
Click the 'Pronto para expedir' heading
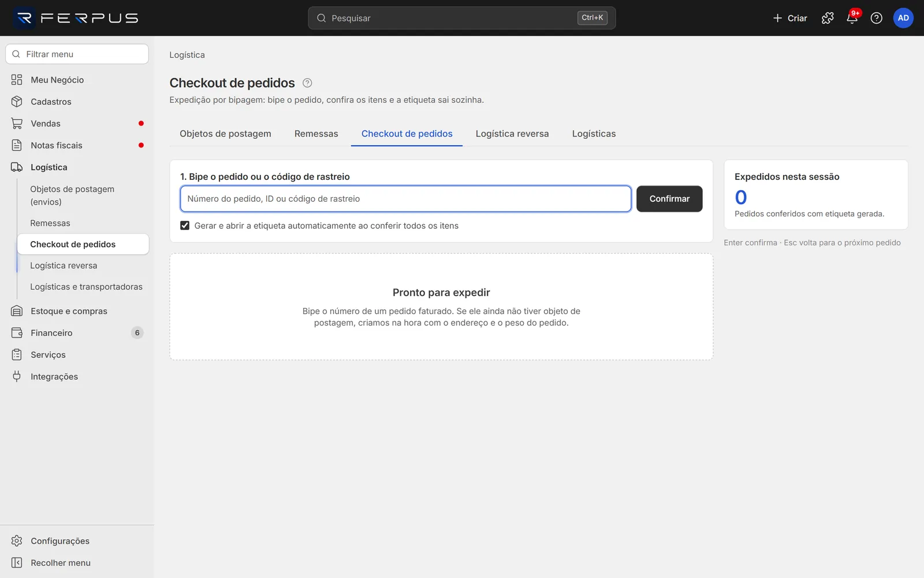(441, 292)
